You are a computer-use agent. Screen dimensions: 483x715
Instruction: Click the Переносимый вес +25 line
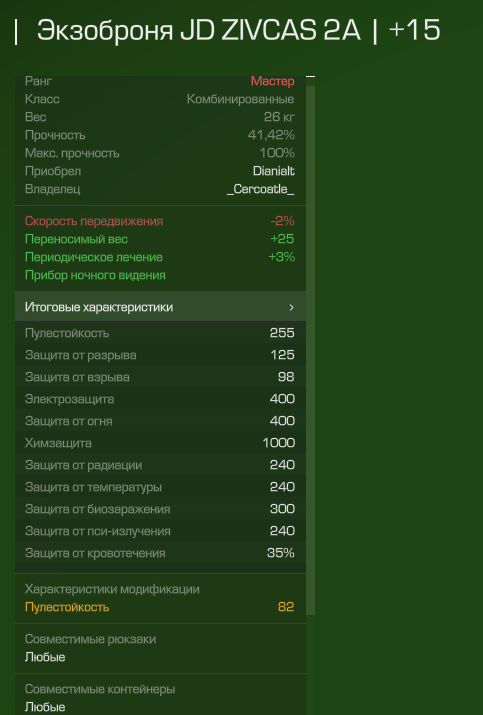(160, 239)
